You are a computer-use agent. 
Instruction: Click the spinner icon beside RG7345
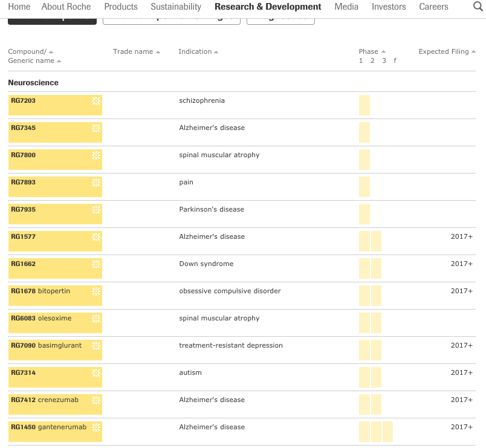coord(96,129)
